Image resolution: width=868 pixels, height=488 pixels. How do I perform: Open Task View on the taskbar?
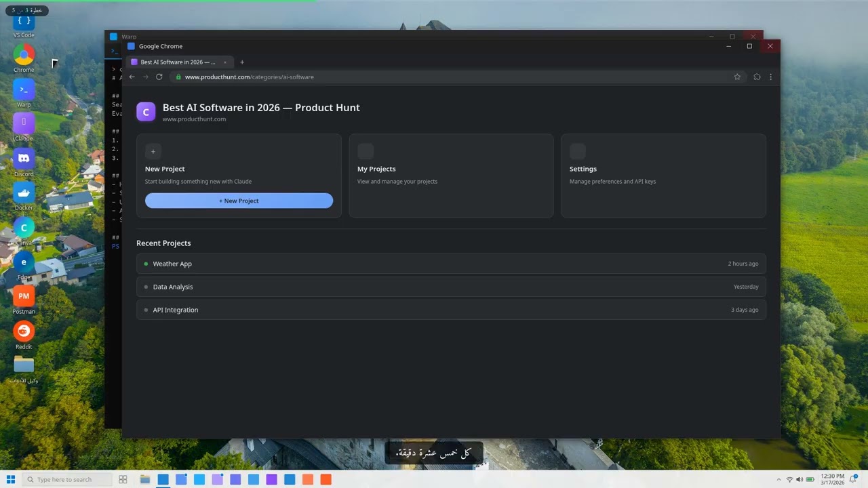123,479
